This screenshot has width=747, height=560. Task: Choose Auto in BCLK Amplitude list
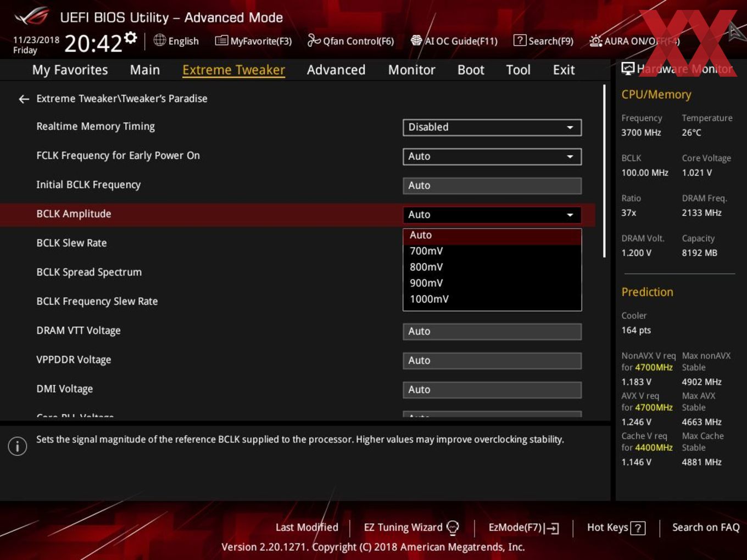pos(492,235)
